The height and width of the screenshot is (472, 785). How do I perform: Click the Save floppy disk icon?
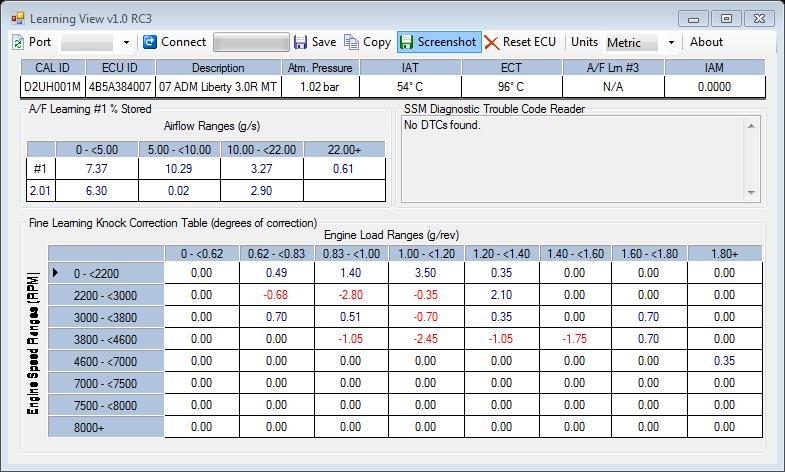(x=301, y=42)
